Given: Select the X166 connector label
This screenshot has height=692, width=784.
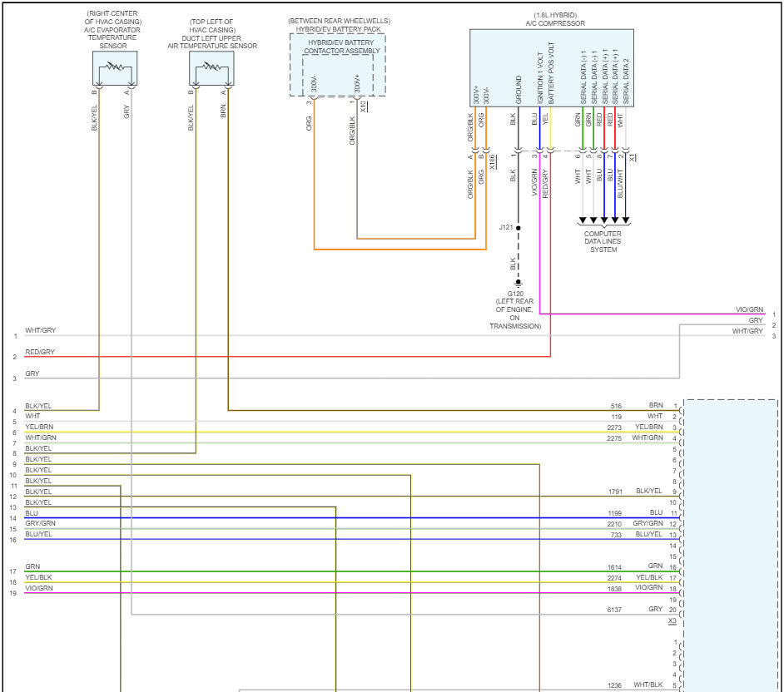Looking at the screenshot, I should tap(493, 162).
